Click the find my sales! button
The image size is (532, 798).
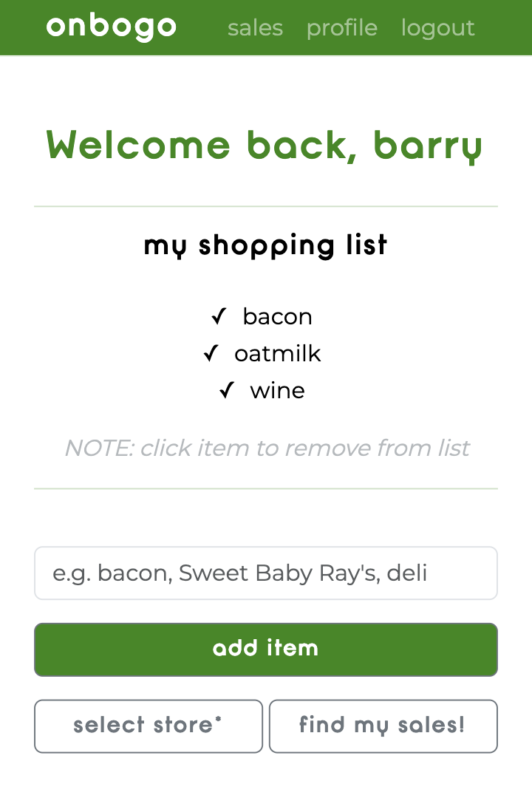click(x=383, y=726)
